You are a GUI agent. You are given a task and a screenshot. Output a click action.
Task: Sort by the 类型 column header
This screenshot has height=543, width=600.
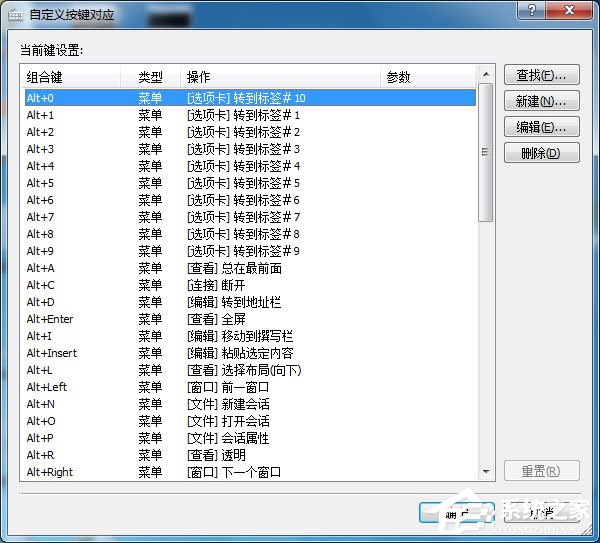tap(150, 77)
